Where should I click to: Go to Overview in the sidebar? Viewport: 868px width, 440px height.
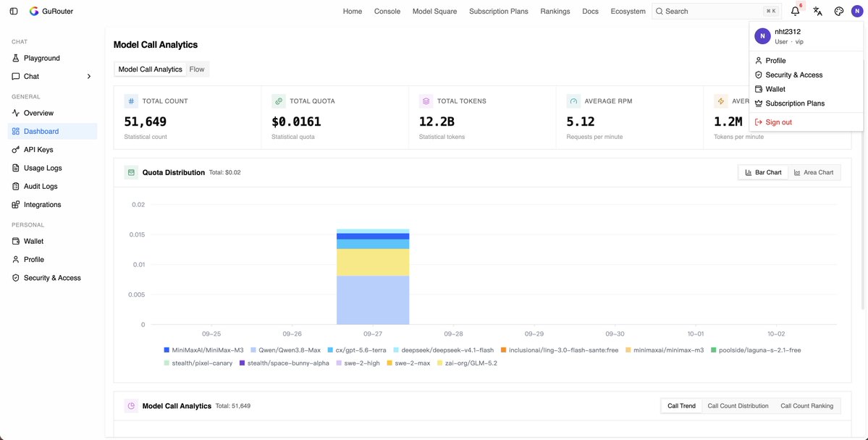pos(53,113)
